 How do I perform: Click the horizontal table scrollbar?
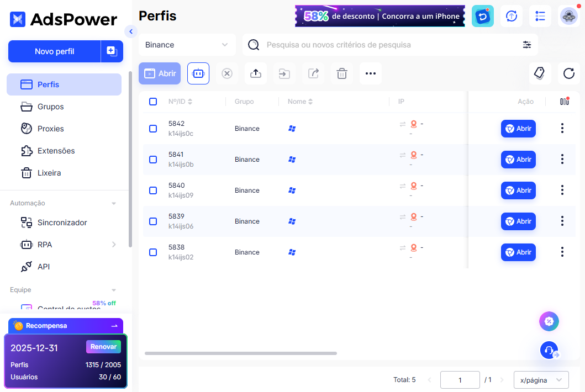coord(241,353)
